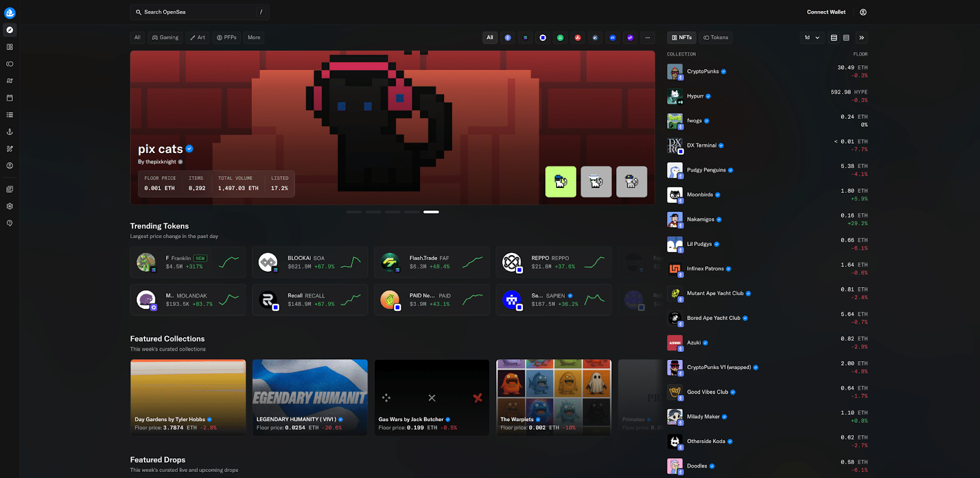Expand the More categories chip

254,38
